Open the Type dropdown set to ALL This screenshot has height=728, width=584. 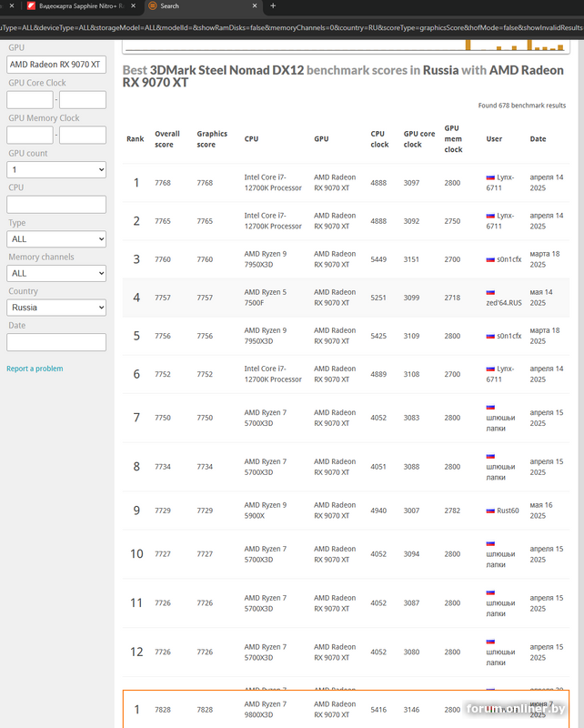56,239
